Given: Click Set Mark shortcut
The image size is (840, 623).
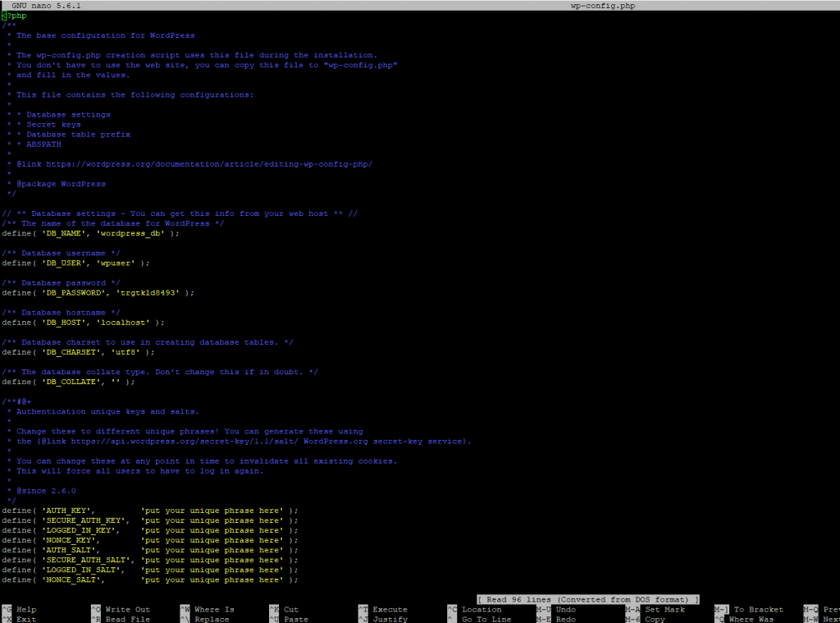Looking at the screenshot, I should pyautogui.click(x=664, y=610).
